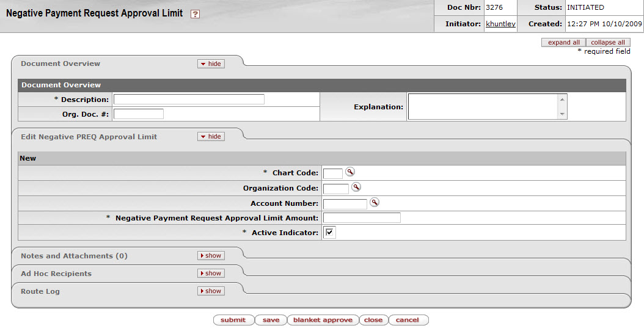
Task: Show the Route Log section
Action: (x=211, y=291)
